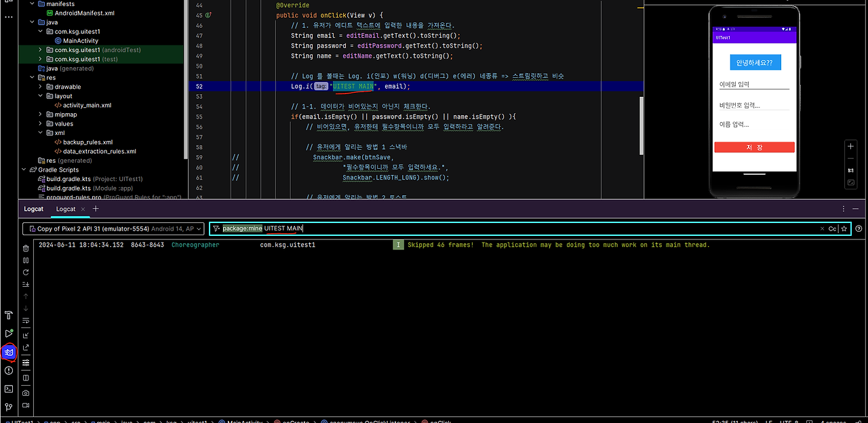Enable scroll-to-end in Logcat
The height and width of the screenshot is (423, 868).
tap(25, 283)
